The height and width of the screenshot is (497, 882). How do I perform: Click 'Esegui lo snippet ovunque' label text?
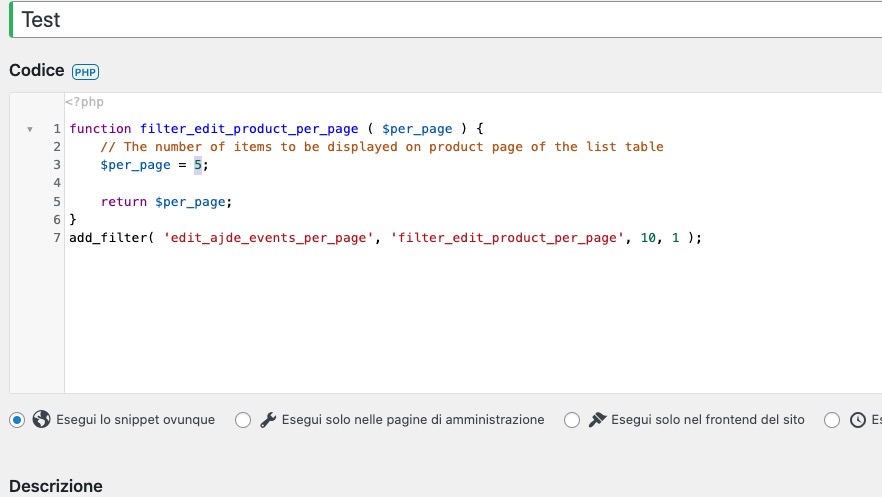[x=136, y=420]
